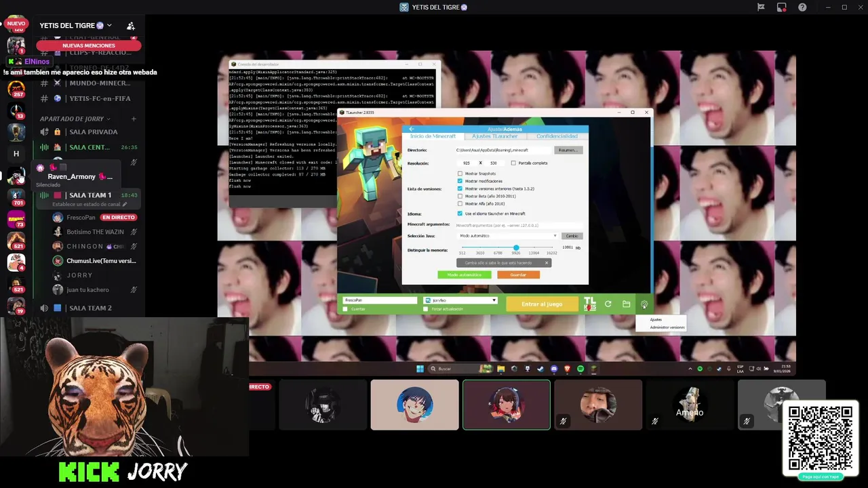Click Entrar al juego button

pyautogui.click(x=542, y=304)
